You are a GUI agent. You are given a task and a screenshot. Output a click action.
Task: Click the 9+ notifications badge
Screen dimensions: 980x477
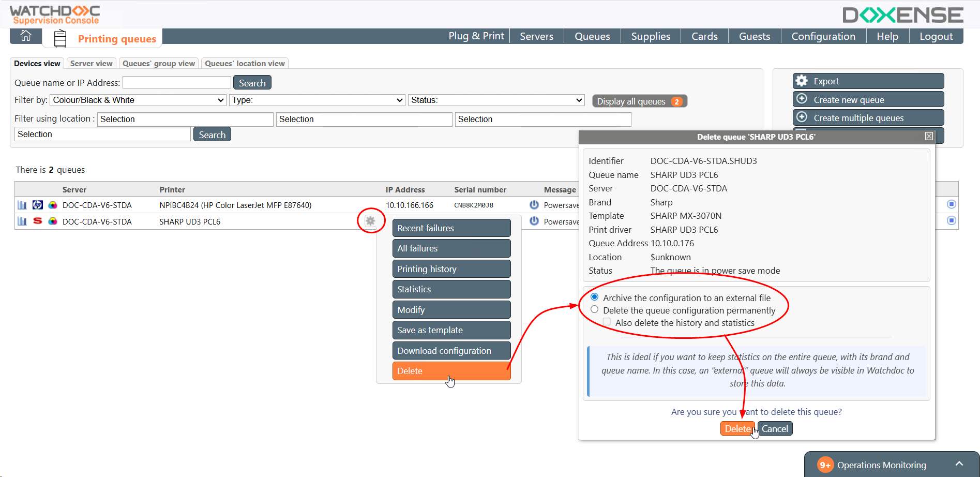(825, 465)
